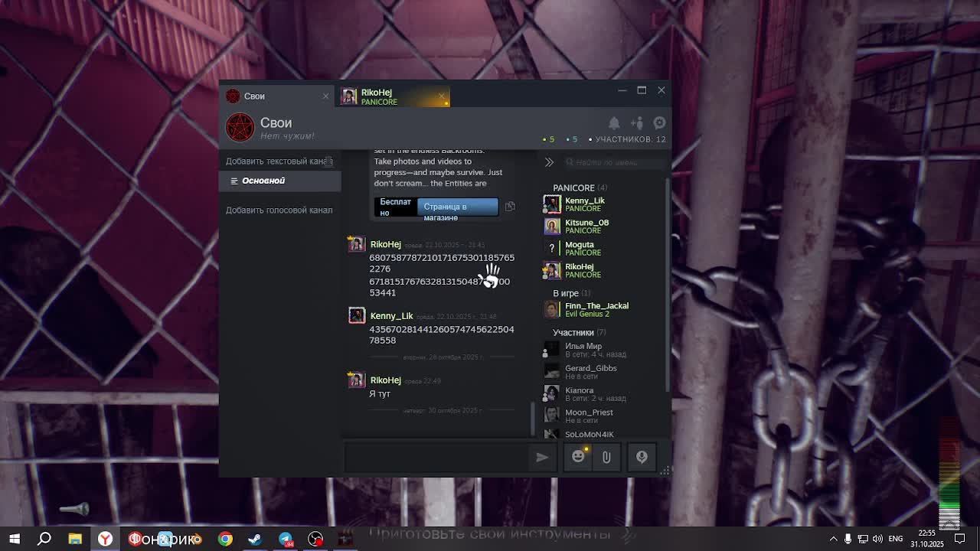Open the Windows notification center
Image resolution: width=980 pixels, height=551 pixels.
(x=959, y=539)
